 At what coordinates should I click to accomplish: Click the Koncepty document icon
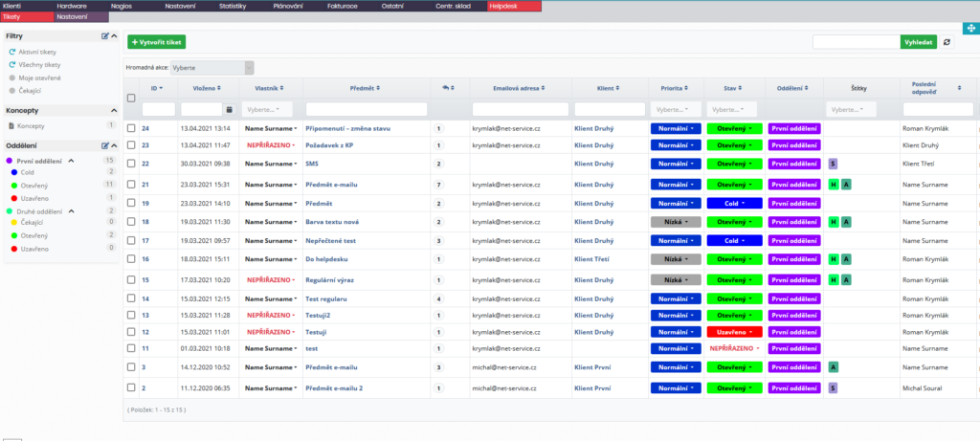click(x=11, y=126)
